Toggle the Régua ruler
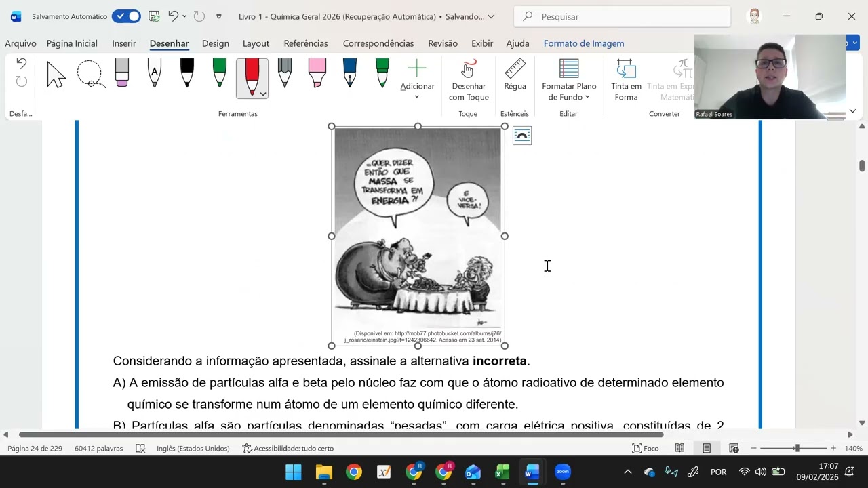The width and height of the screenshot is (868, 488). point(515,75)
